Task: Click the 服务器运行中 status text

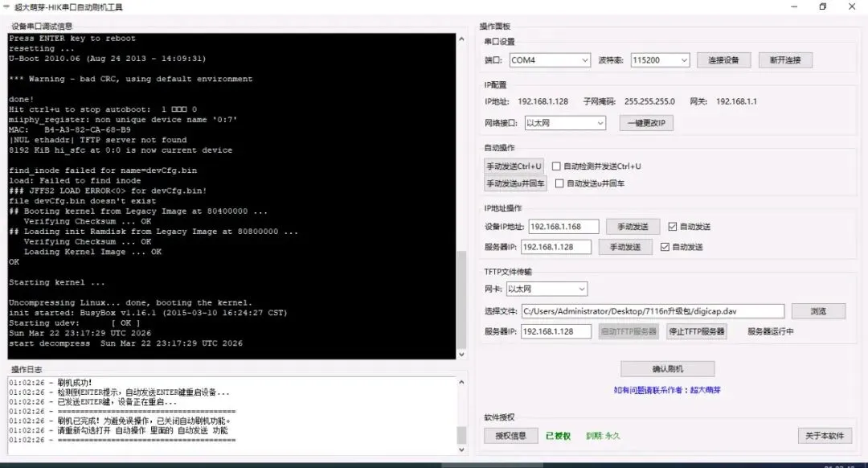Action: click(771, 331)
